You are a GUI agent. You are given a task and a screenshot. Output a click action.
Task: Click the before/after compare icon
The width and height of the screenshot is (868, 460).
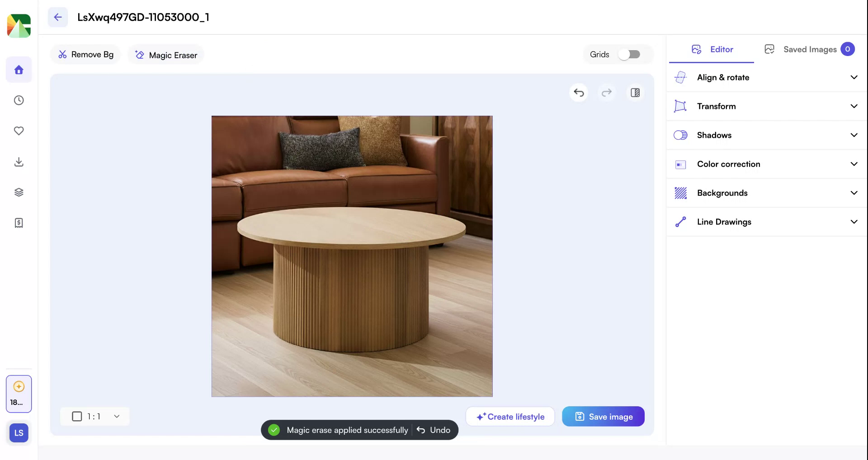pyautogui.click(x=635, y=93)
